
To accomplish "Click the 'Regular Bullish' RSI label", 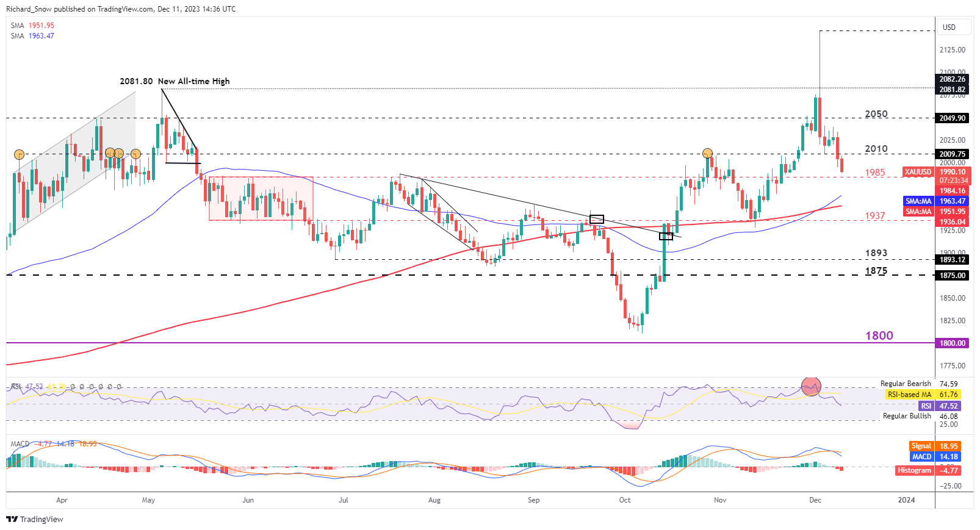I will click(907, 416).
